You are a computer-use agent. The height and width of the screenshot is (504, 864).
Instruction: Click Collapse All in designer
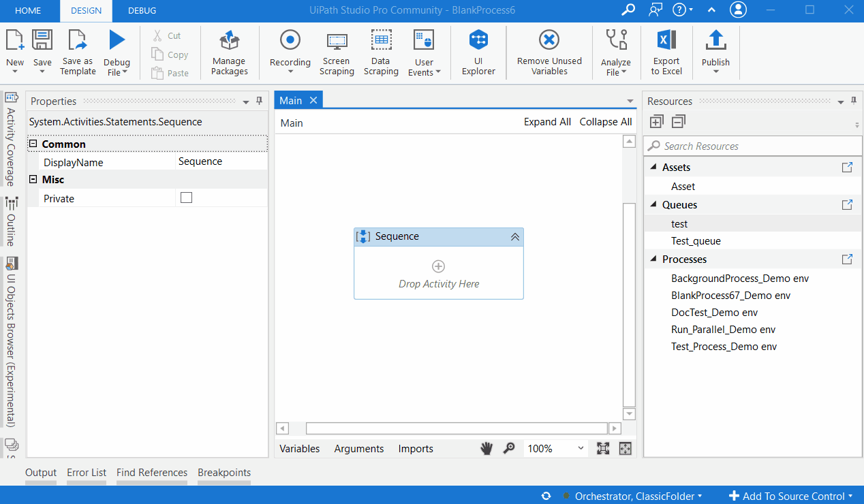pyautogui.click(x=606, y=122)
